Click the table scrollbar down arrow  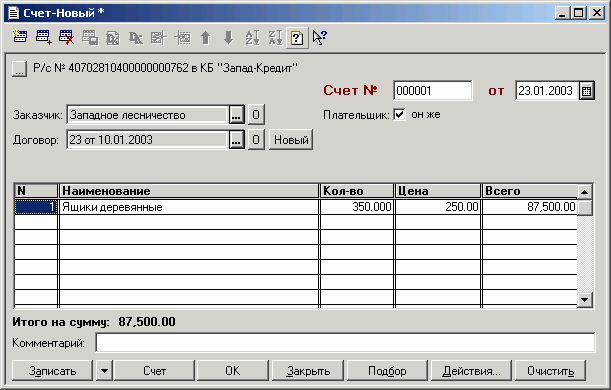[585, 300]
